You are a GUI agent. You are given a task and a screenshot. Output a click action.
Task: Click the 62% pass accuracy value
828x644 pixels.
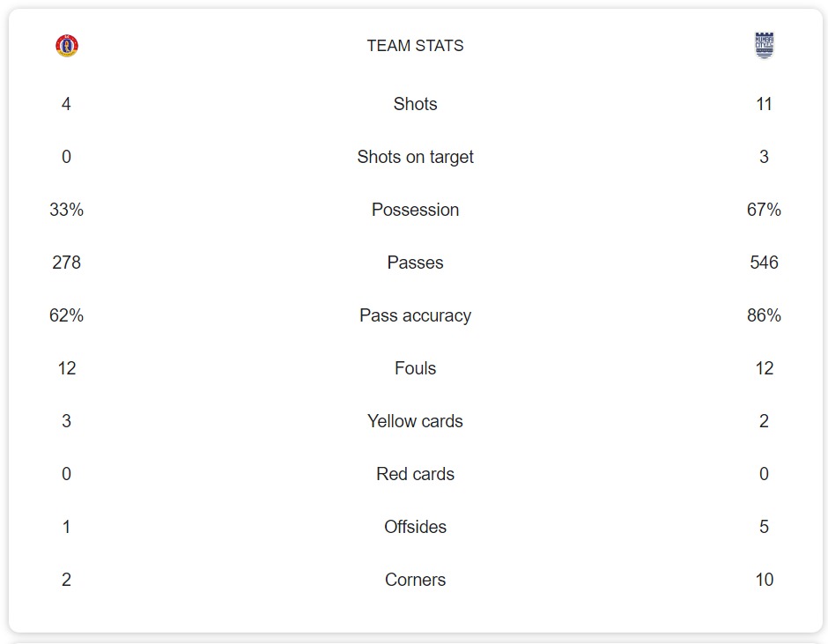point(67,315)
